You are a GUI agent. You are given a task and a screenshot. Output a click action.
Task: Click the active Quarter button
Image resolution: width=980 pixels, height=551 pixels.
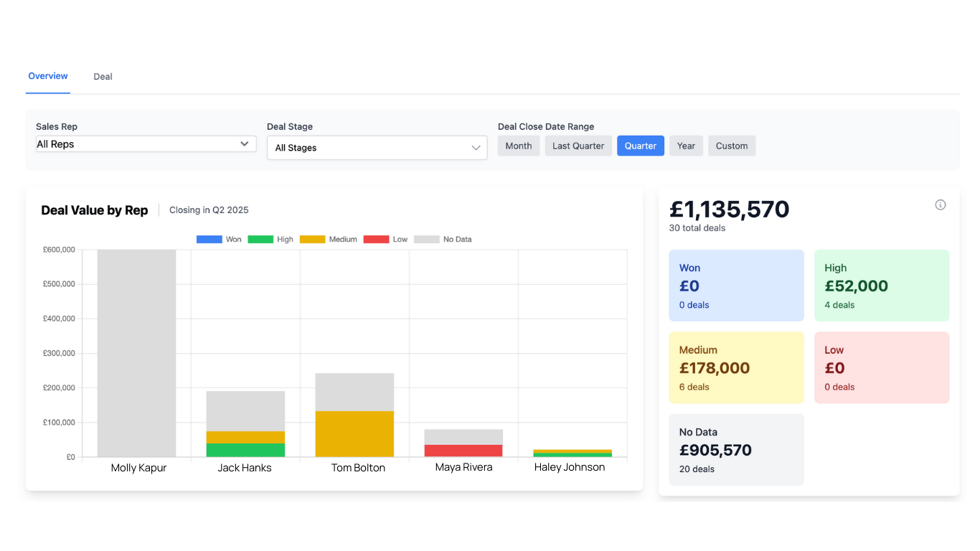coord(641,146)
